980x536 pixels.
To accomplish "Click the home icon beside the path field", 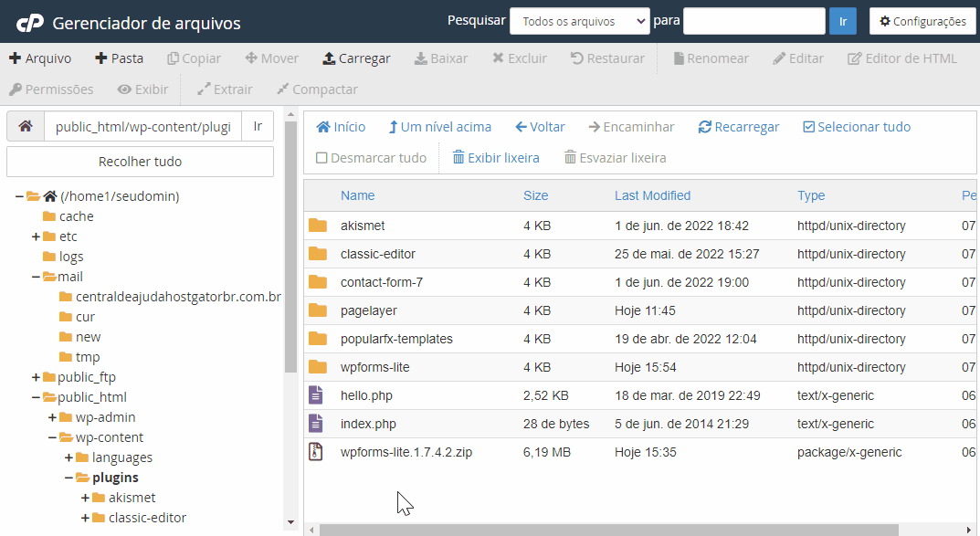I will (26, 127).
